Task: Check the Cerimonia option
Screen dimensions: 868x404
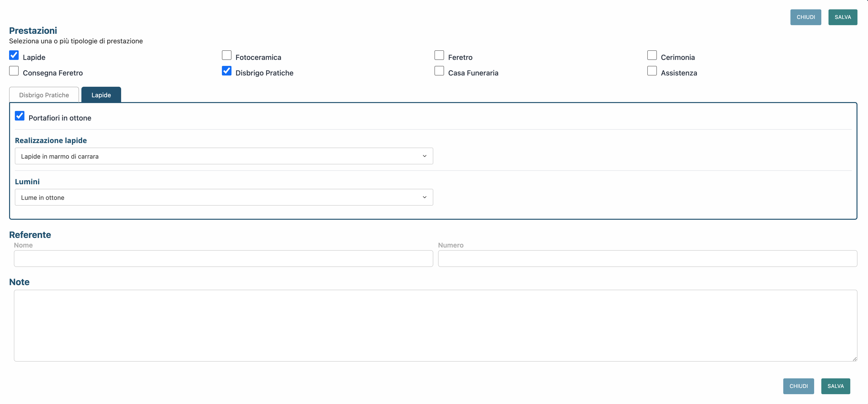Action: click(652, 55)
